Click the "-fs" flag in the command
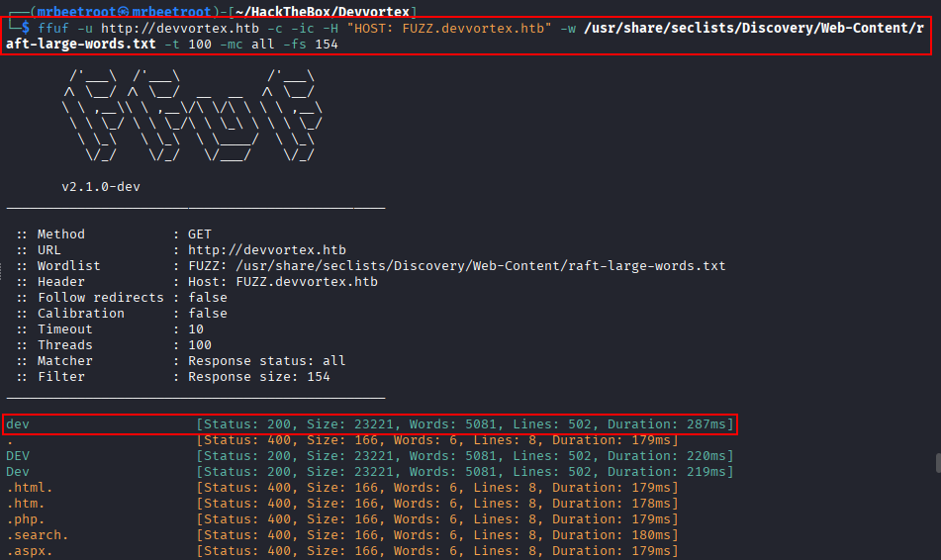The height and width of the screenshot is (560, 941). 295,45
